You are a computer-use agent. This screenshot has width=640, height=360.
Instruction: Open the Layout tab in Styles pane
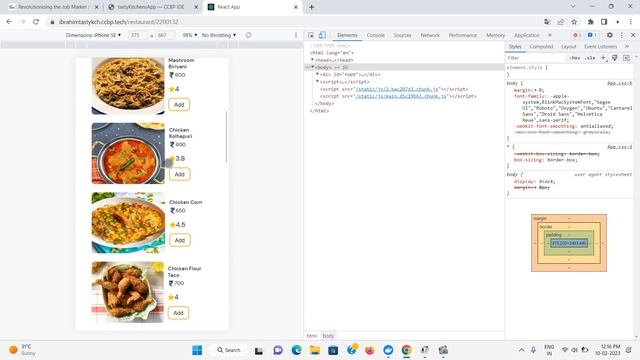click(568, 47)
